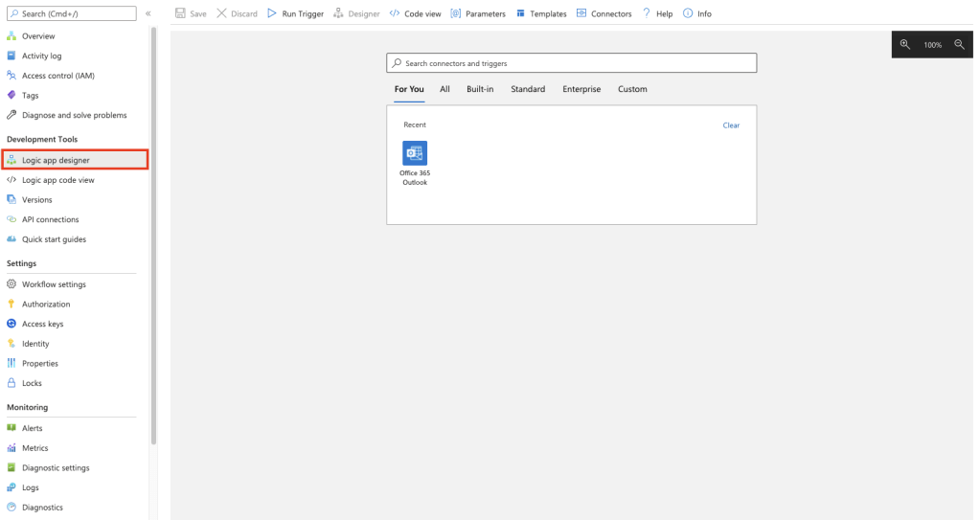Click the sidebar vertical scrollbar
Viewport: 980px width, 520px height.
coord(153,239)
